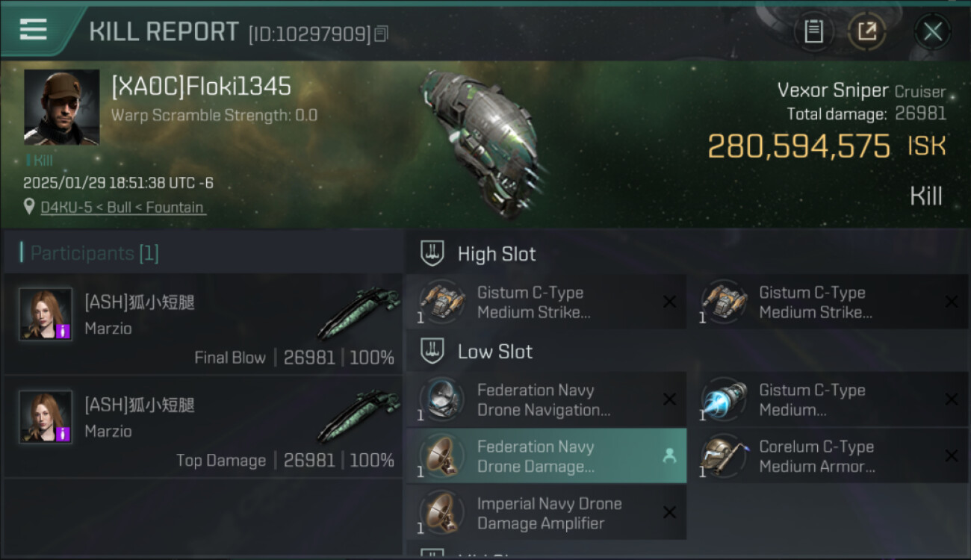Click the Low Slot section header
This screenshot has height=560, width=971.
tap(494, 352)
